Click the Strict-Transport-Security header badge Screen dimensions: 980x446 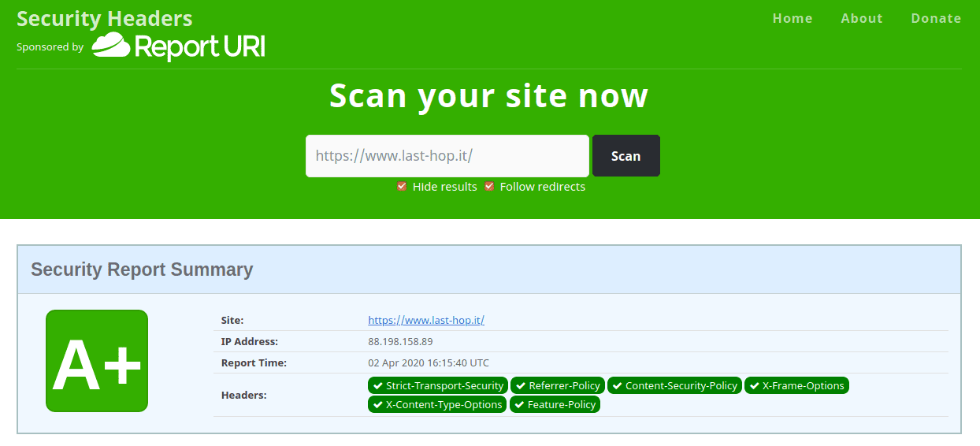point(437,386)
